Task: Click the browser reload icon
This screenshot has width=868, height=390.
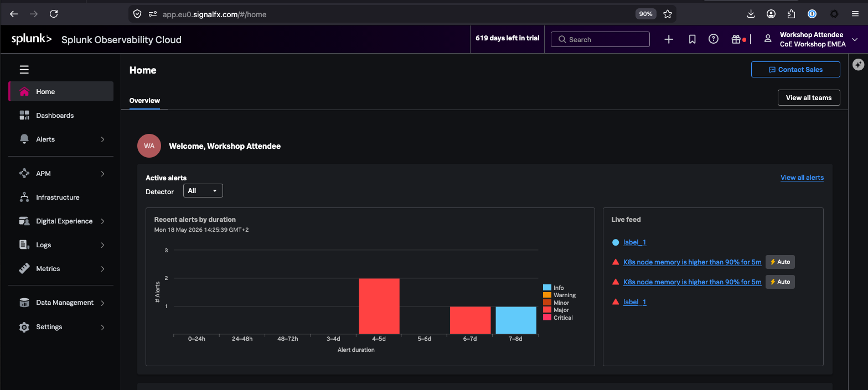Action: pyautogui.click(x=54, y=14)
